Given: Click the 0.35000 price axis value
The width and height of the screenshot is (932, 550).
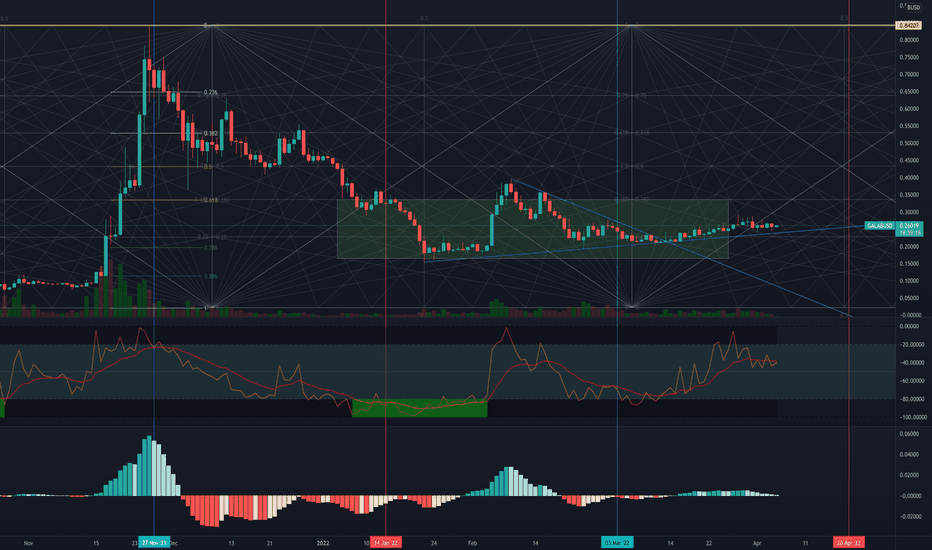Looking at the screenshot, I should coord(909,195).
